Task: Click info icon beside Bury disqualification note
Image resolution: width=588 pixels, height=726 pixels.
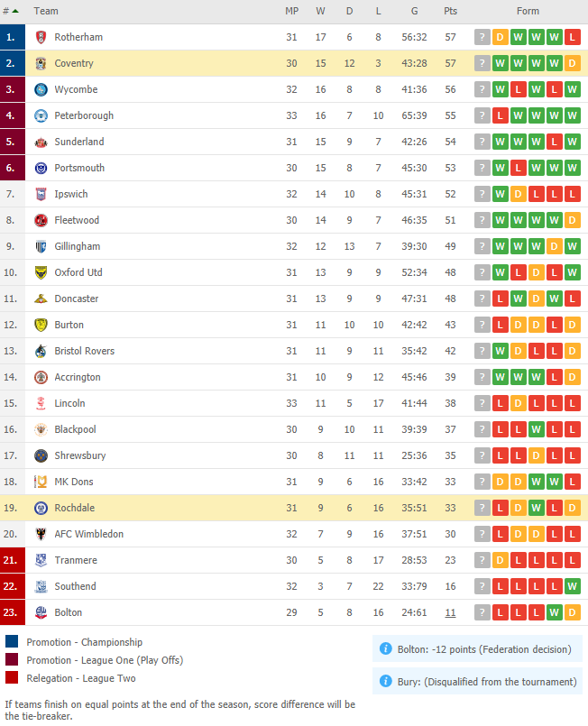Action: click(385, 681)
